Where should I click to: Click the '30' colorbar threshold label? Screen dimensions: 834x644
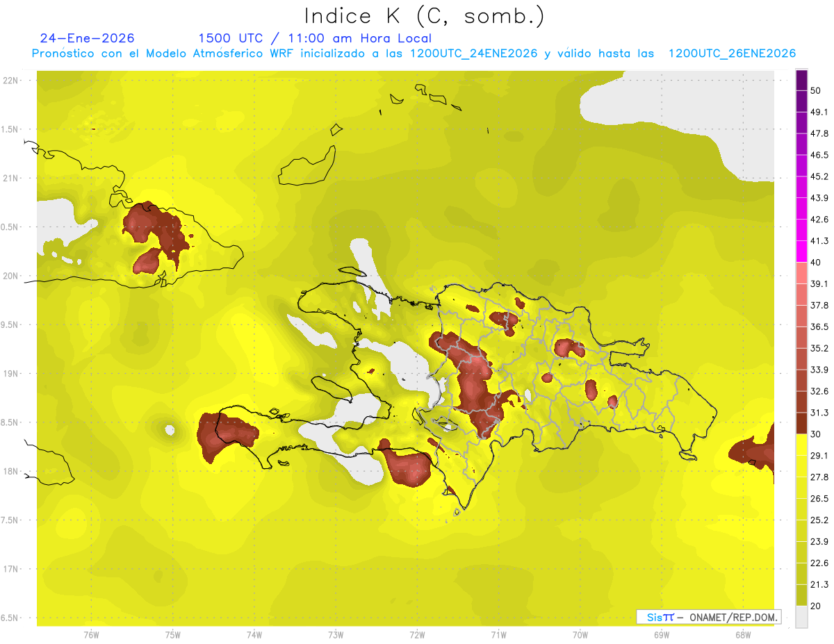[816, 434]
